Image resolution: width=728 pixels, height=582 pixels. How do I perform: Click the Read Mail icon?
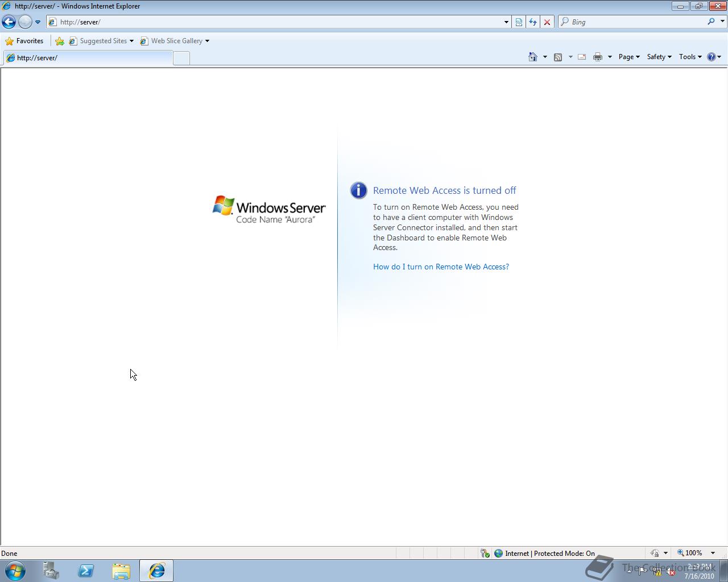[x=582, y=57]
